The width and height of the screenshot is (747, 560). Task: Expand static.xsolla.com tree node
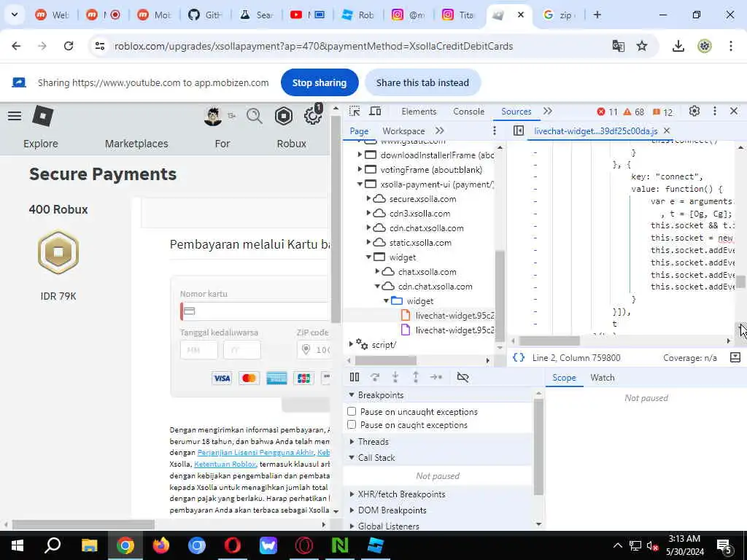368,242
